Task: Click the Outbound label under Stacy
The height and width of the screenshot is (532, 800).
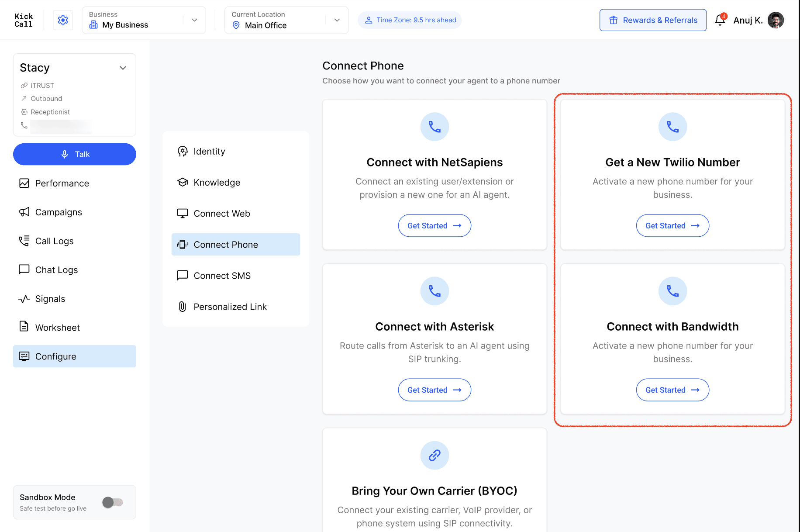Action: tap(46, 99)
